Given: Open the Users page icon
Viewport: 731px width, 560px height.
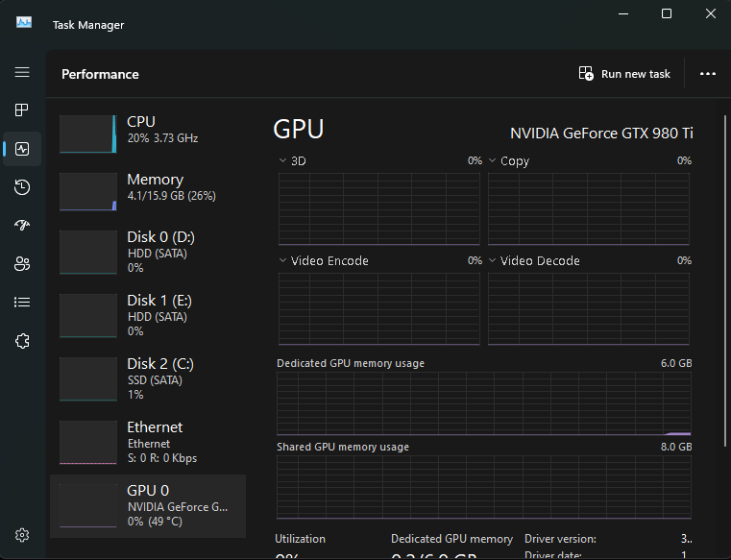Looking at the screenshot, I should point(22,264).
